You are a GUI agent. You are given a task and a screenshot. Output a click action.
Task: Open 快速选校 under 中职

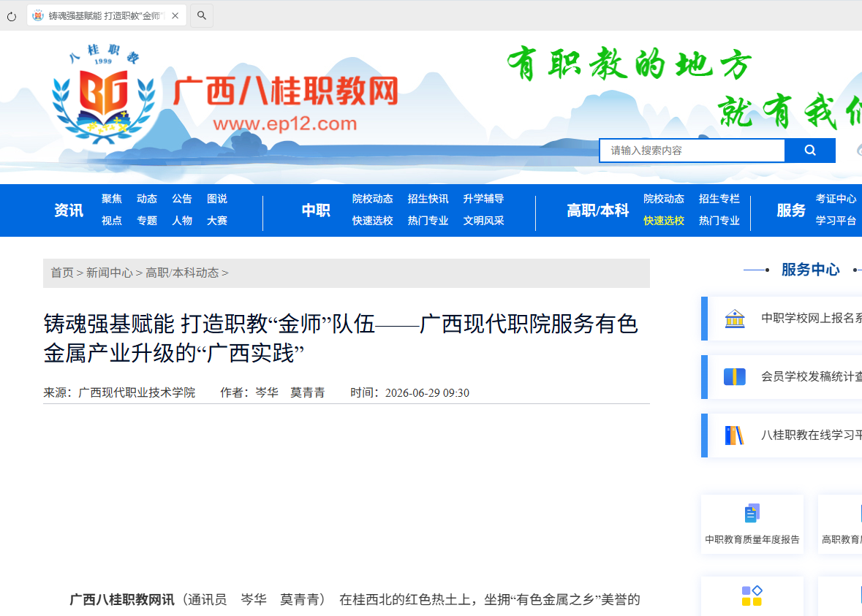point(373,221)
